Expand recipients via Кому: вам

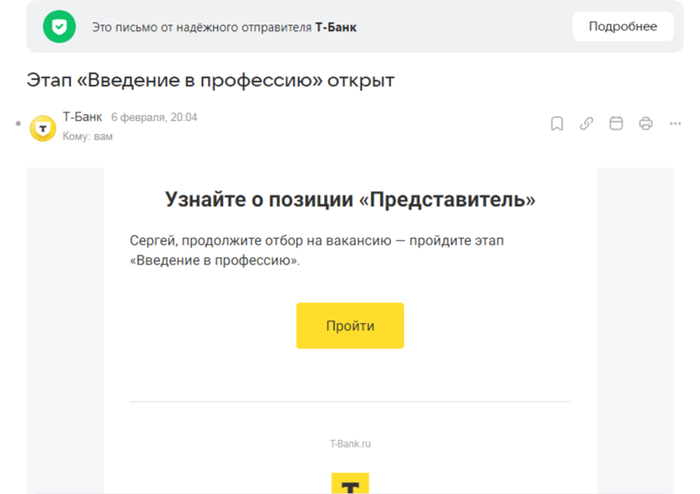[87, 136]
